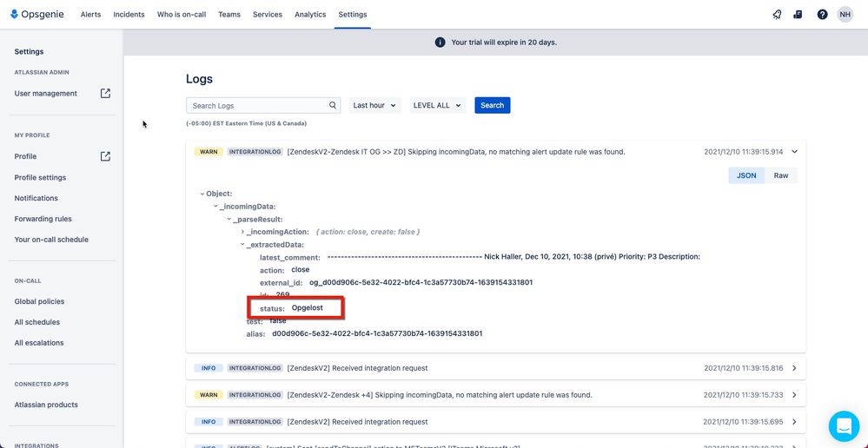Open the LEVEL ALL dropdown
Image resolution: width=868 pixels, height=448 pixels.
[x=437, y=105]
